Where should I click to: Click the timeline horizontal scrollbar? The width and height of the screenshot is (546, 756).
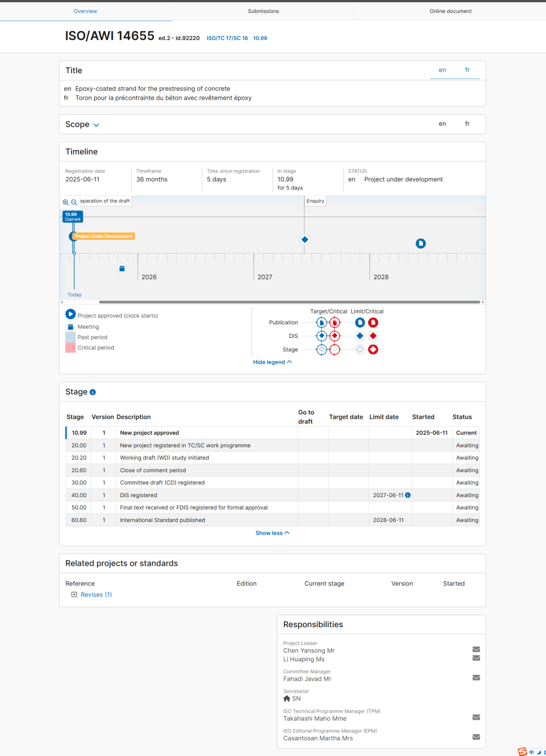290,302
